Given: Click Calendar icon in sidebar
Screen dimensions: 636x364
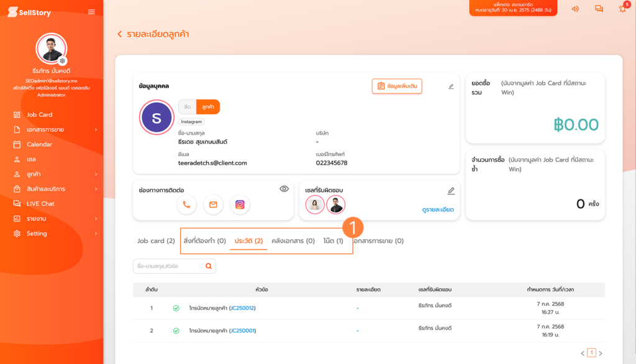Looking at the screenshot, I should [x=17, y=145].
